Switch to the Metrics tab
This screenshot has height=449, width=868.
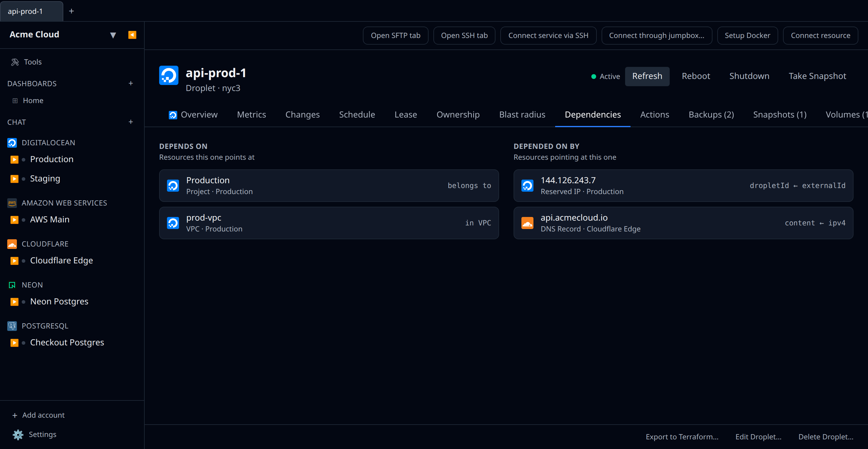(251, 115)
